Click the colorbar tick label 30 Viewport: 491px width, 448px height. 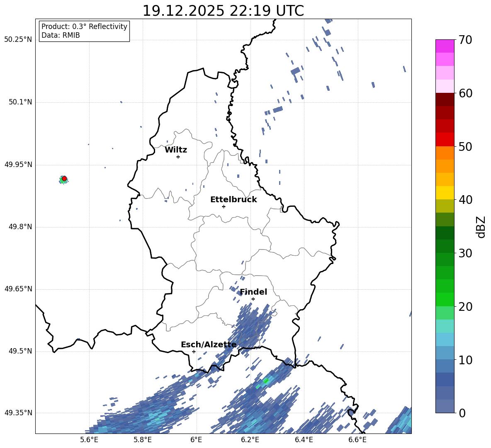point(465,253)
